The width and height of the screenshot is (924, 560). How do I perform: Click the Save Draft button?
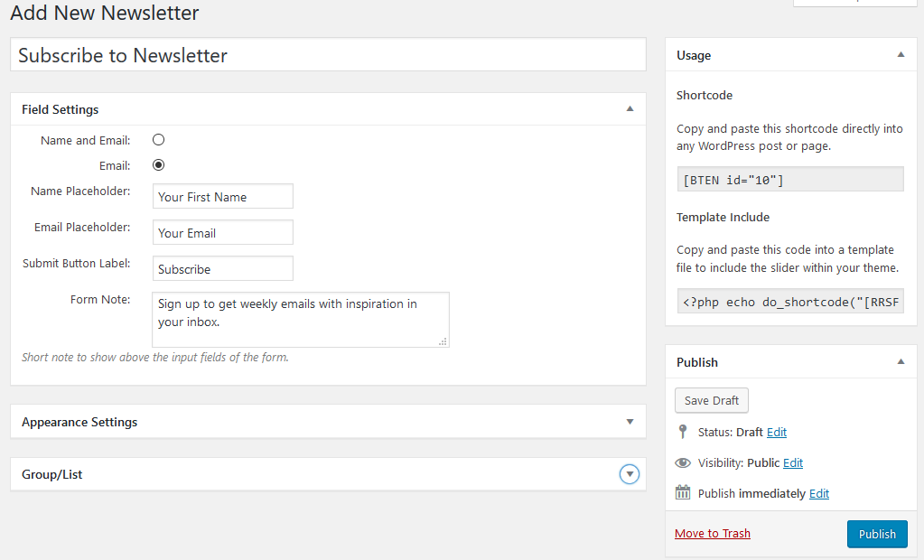711,400
